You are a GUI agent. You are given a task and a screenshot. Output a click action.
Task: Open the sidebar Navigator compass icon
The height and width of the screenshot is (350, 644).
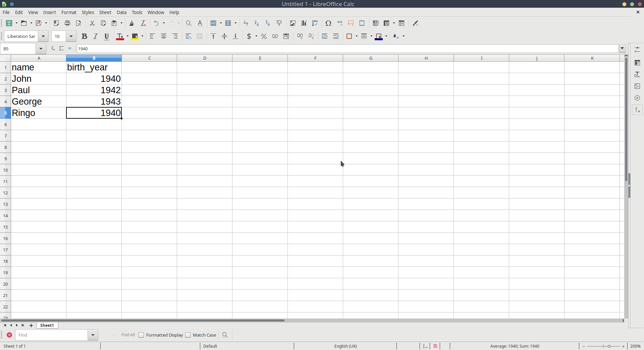pyautogui.click(x=637, y=98)
